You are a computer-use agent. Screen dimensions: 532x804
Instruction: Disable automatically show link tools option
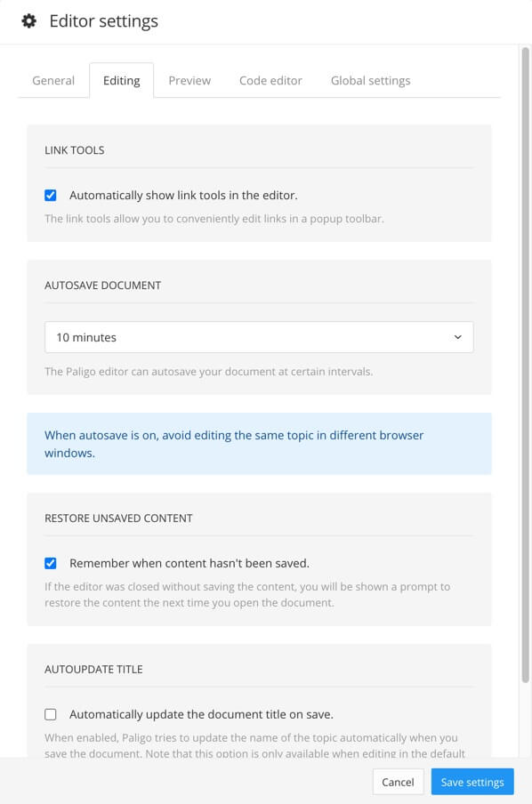[x=51, y=195]
